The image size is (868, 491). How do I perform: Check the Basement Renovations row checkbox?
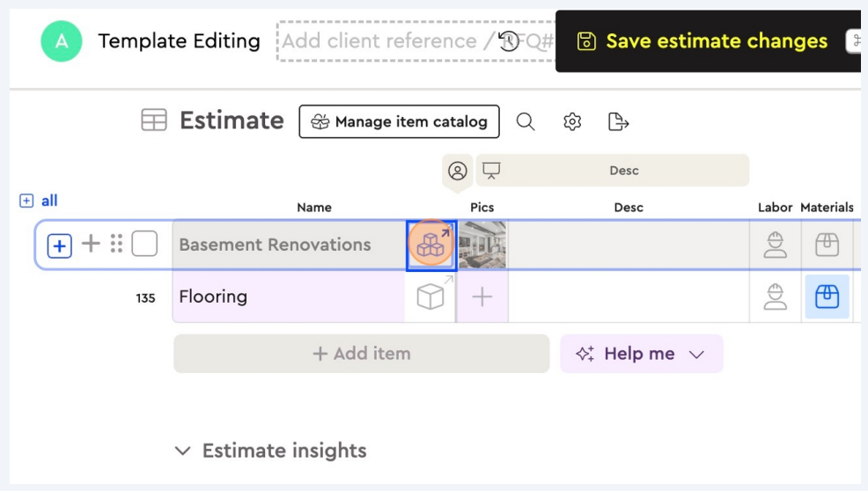(144, 244)
